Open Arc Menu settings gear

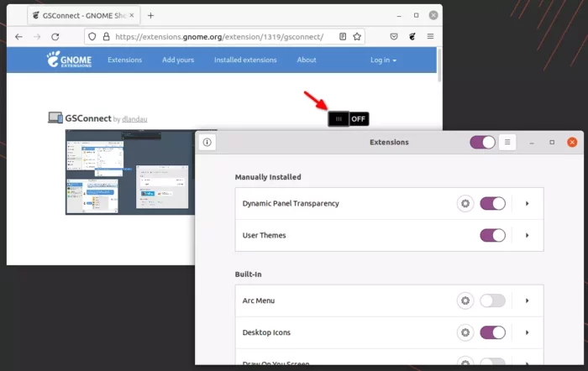(x=465, y=300)
